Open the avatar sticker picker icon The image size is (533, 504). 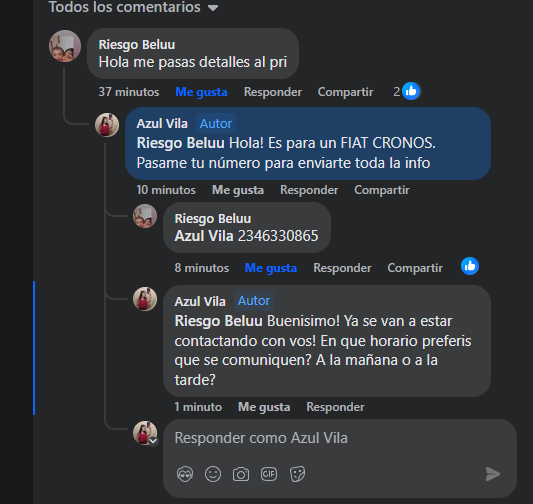[x=185, y=474]
